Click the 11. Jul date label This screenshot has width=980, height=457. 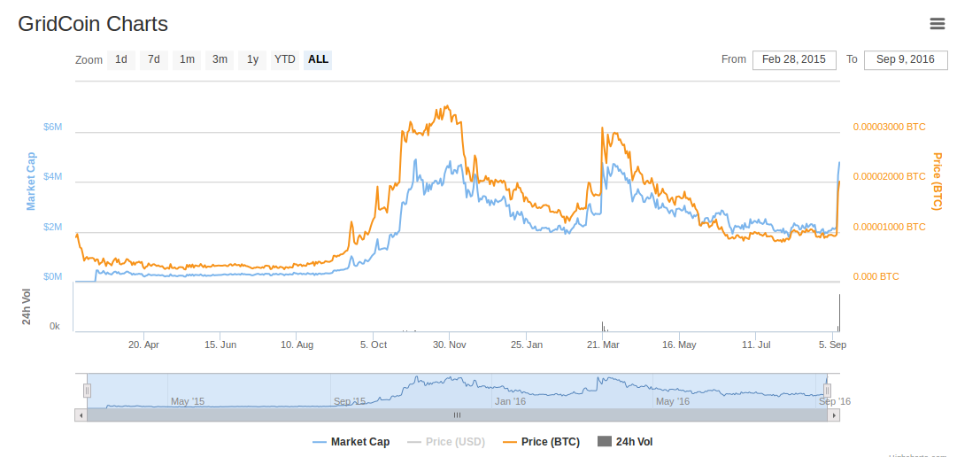click(756, 345)
